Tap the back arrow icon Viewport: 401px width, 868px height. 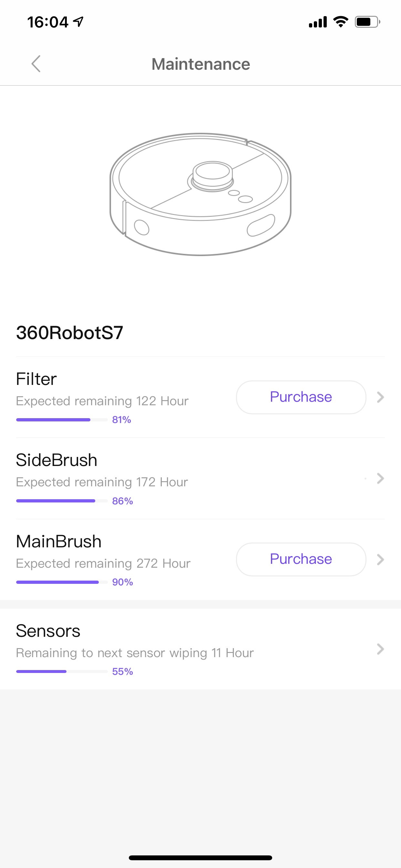point(36,64)
